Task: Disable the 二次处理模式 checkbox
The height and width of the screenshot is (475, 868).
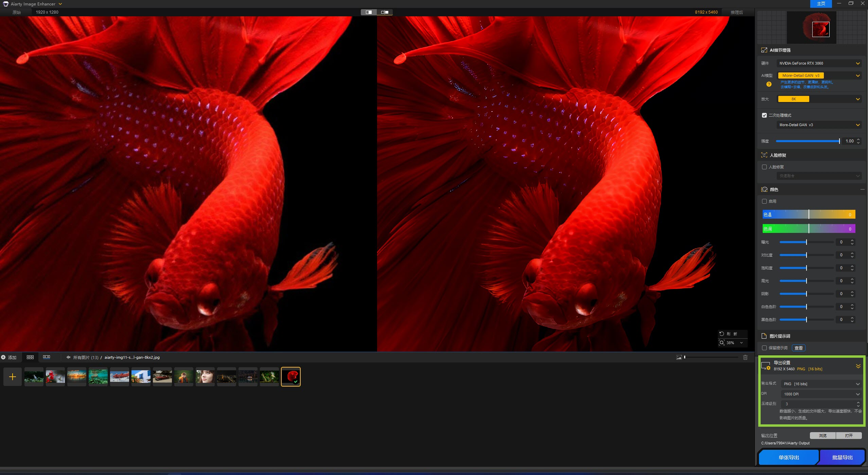Action: pyautogui.click(x=764, y=115)
